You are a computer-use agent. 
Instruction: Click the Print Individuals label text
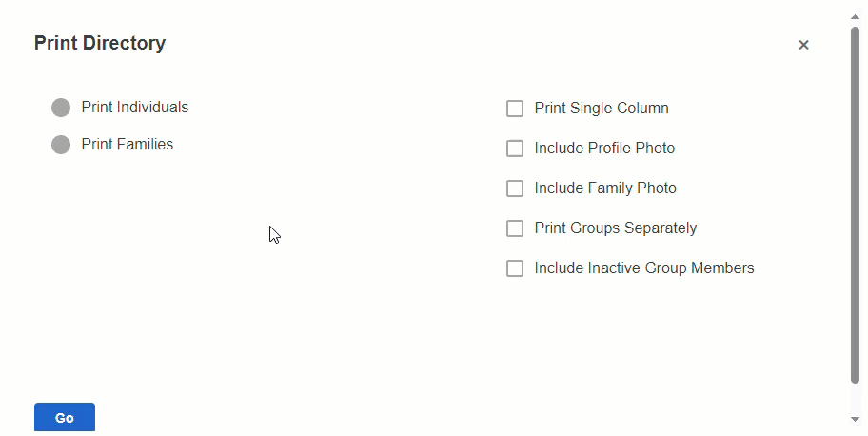click(134, 108)
